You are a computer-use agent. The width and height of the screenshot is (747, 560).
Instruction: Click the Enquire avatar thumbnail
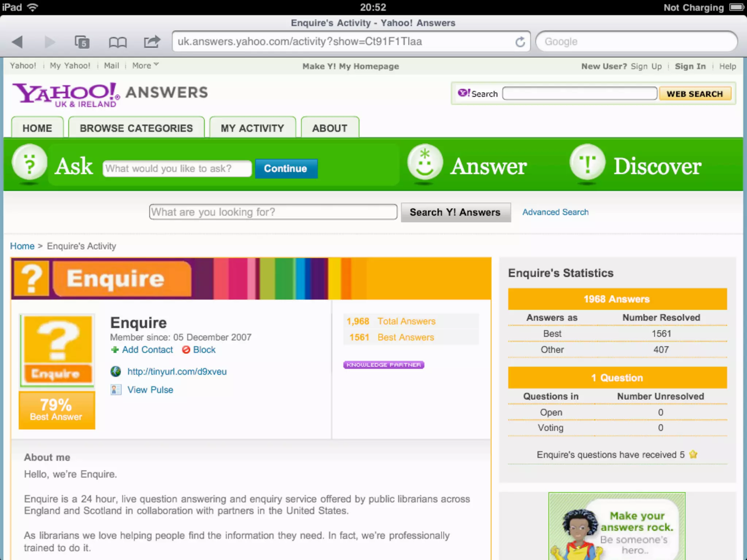coord(57,350)
